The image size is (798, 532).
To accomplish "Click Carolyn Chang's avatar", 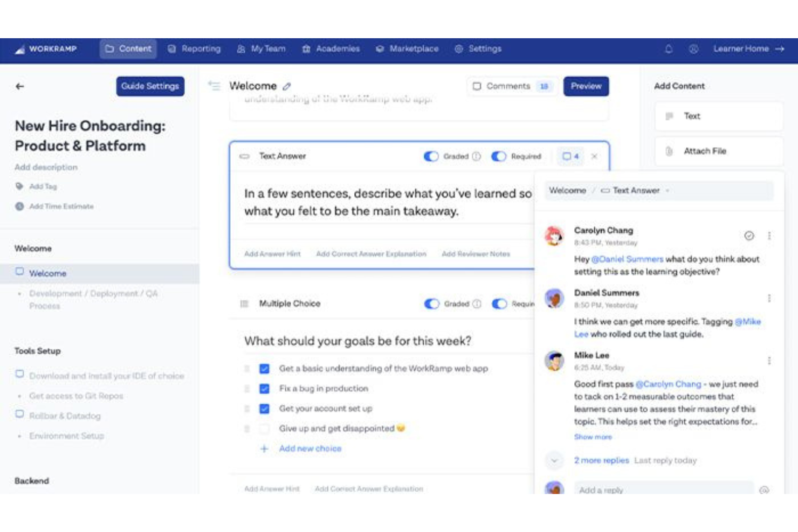I will [554, 236].
